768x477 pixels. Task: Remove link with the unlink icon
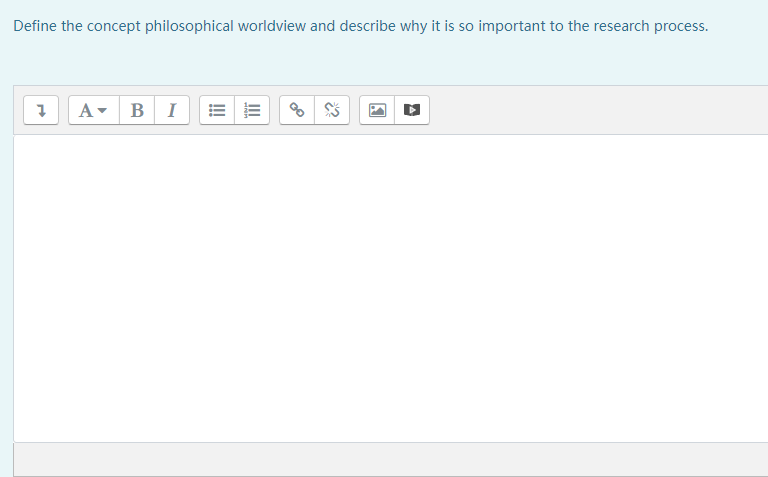tap(332, 110)
